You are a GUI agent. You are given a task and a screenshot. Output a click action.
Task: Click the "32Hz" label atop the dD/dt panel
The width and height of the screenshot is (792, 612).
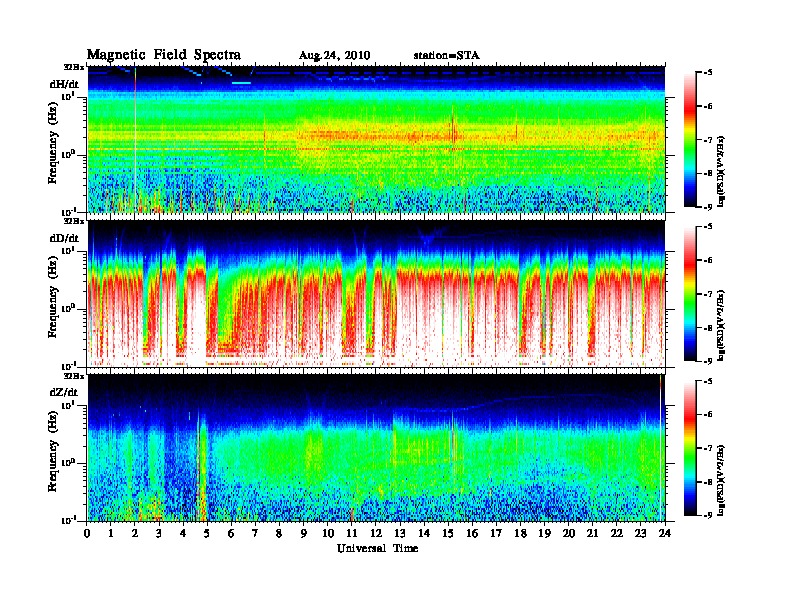point(74,221)
